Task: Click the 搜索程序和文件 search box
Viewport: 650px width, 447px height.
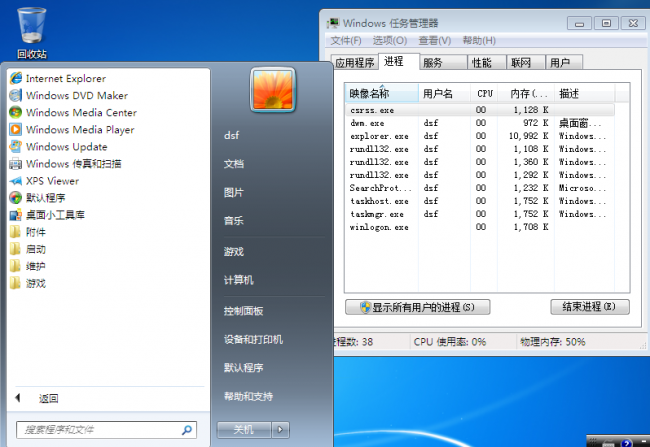Action: [x=106, y=430]
